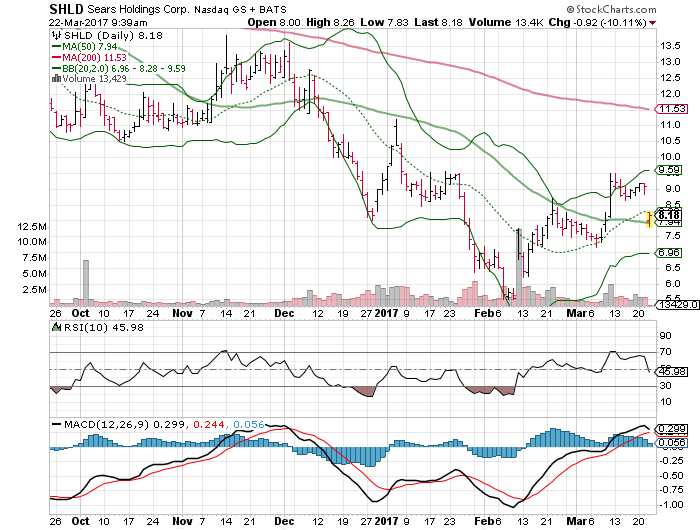Screen dimensions: 700x530
Task: Click the 13.5 price scale label
Action: coord(670,46)
